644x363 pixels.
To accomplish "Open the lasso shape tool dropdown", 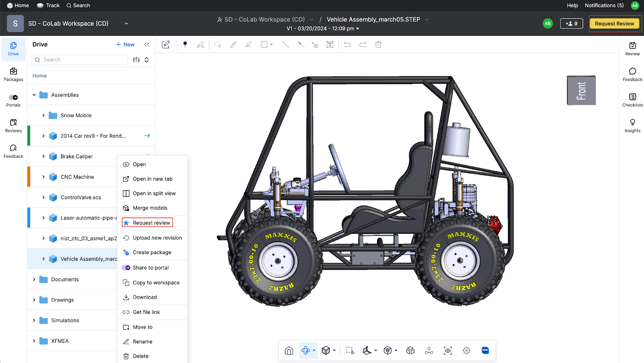I will coord(271,45).
